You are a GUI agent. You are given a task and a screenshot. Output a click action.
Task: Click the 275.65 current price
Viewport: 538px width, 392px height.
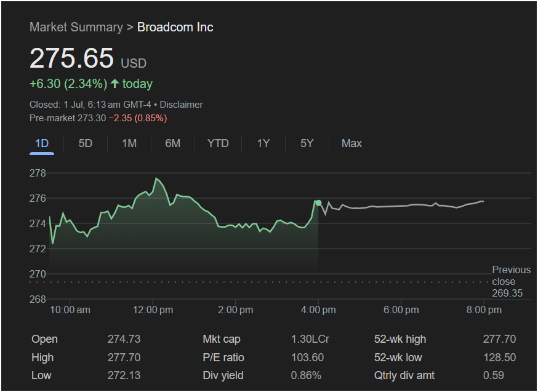coord(71,58)
